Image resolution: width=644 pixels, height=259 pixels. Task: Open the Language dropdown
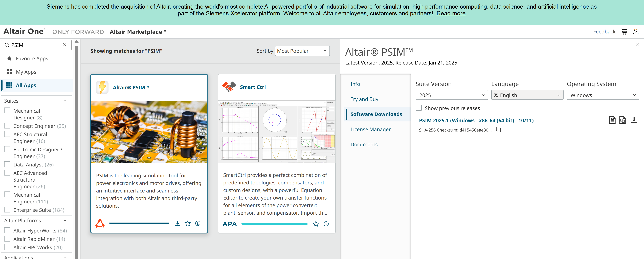coord(527,95)
